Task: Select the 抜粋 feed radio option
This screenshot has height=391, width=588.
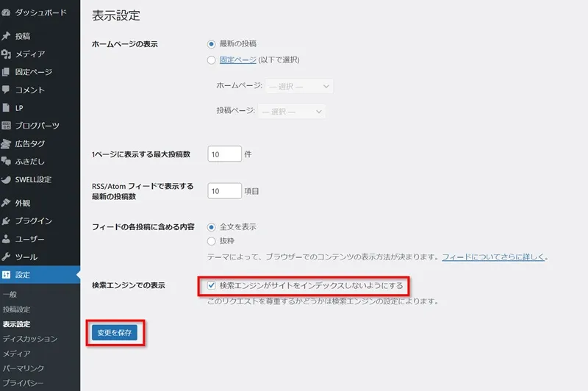Action: (x=212, y=240)
